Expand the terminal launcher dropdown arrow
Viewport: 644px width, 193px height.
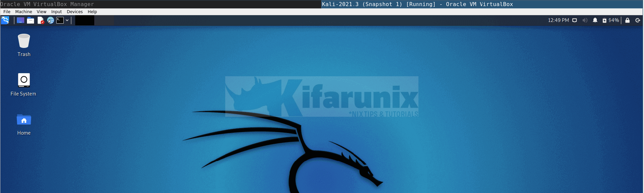[x=67, y=21]
